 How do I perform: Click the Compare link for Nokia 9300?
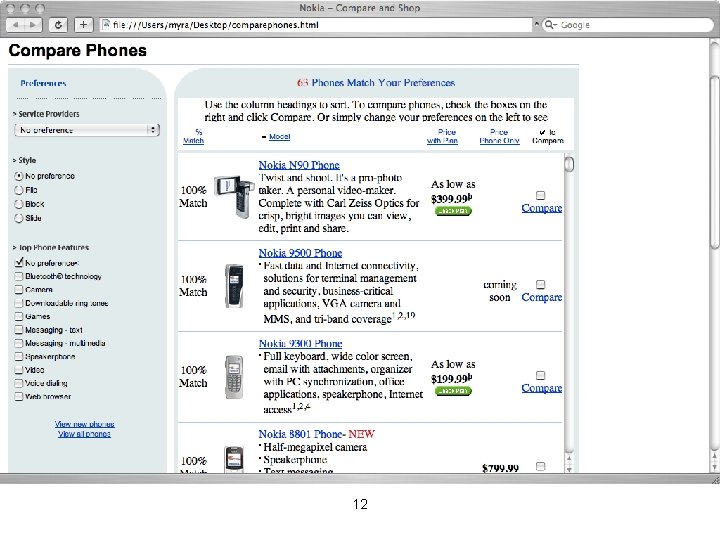(x=542, y=388)
